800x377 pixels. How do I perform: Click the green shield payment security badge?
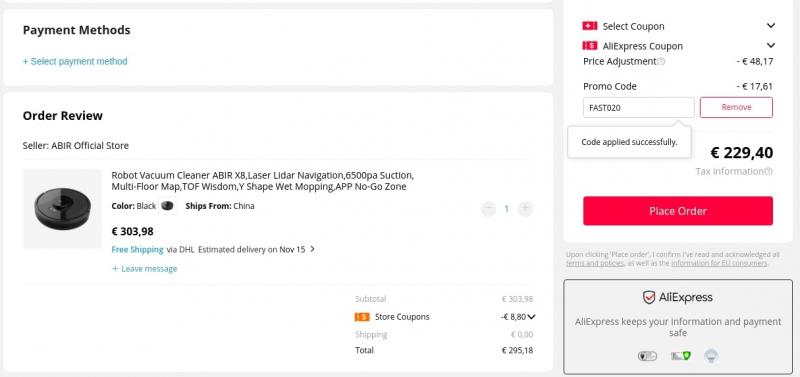(x=681, y=356)
